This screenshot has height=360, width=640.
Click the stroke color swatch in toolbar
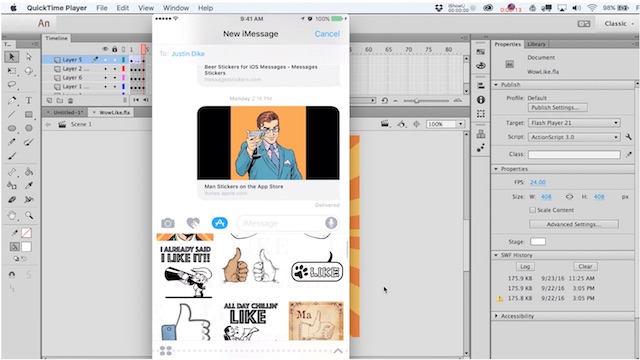coord(27,233)
